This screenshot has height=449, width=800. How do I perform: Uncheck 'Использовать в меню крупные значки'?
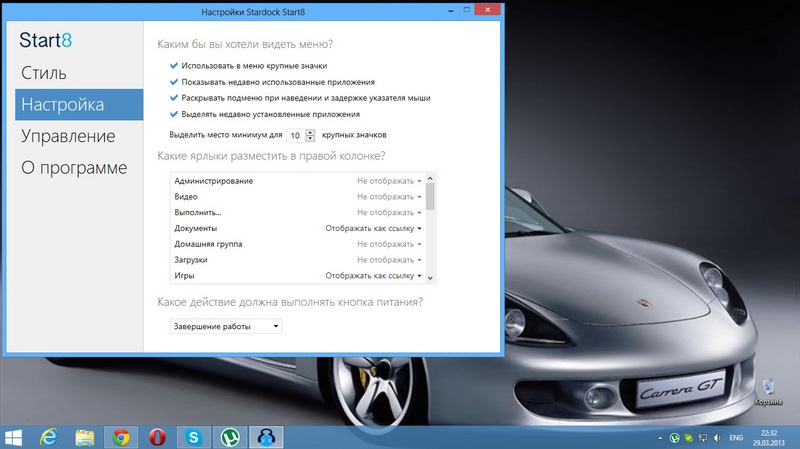(x=174, y=65)
